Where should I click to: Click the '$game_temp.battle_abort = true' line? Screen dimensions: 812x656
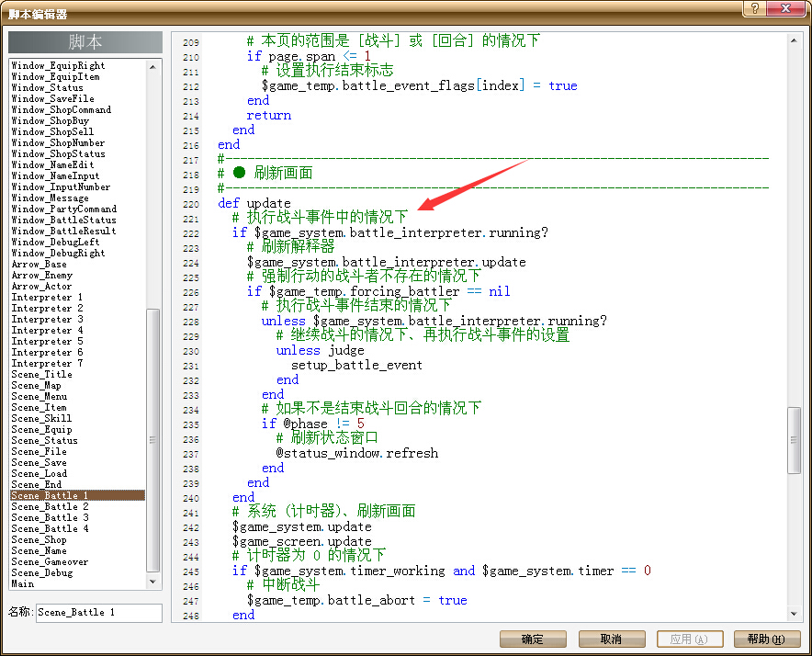(x=357, y=600)
